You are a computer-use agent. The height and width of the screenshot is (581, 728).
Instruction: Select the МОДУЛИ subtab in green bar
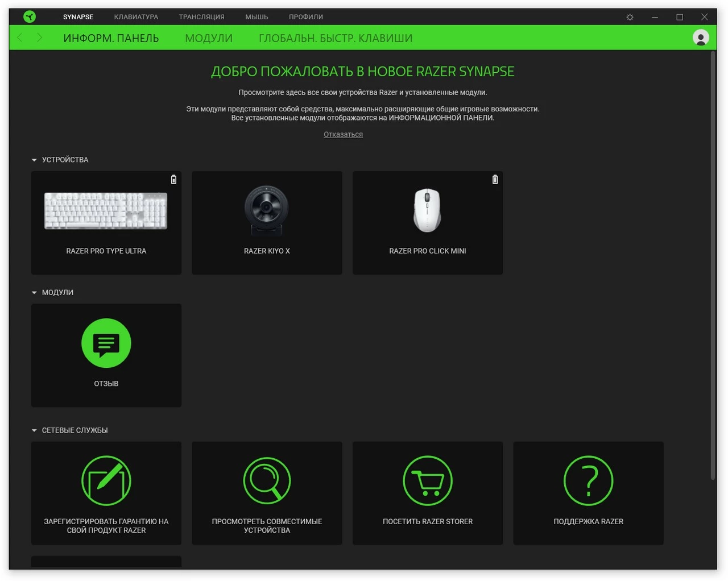click(209, 38)
